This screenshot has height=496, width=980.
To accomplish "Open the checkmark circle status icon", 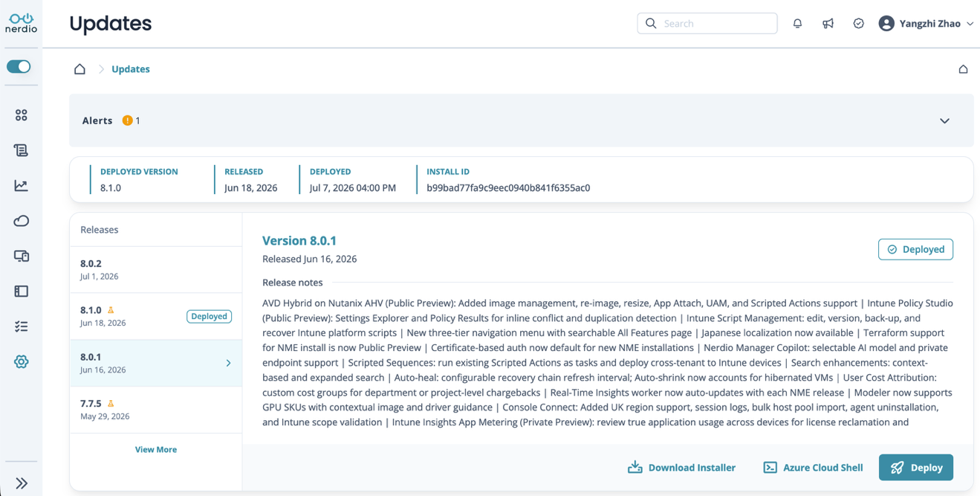I will click(x=858, y=24).
